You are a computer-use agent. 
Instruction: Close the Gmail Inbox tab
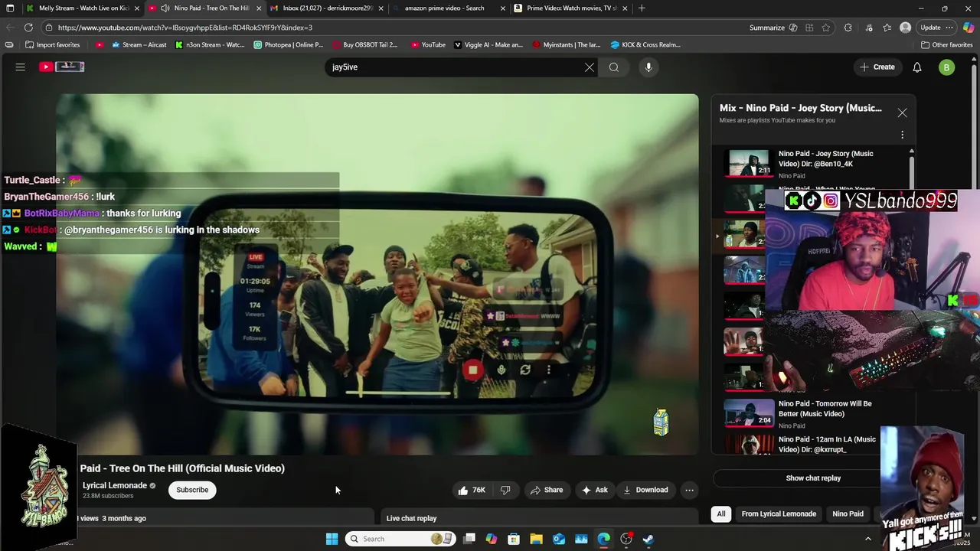tap(381, 8)
